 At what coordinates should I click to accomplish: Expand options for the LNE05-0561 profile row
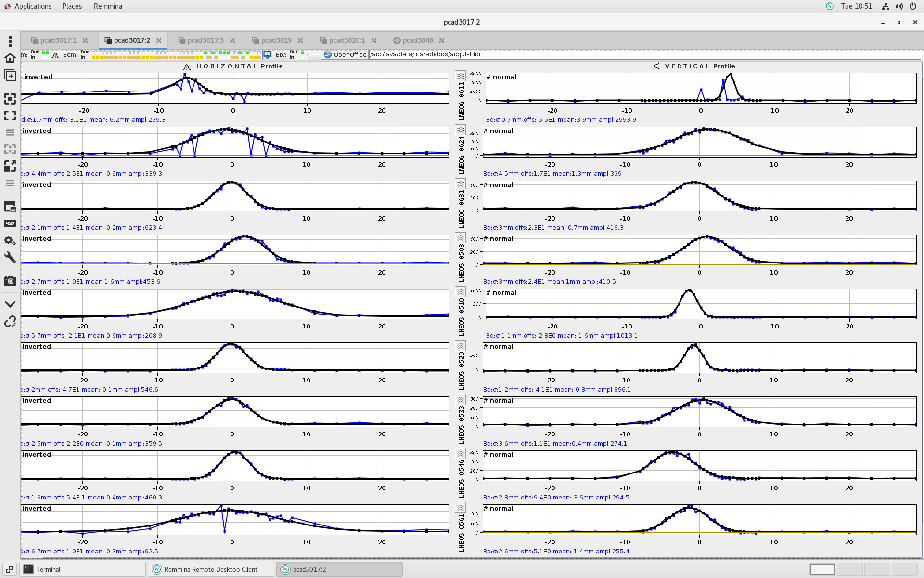click(461, 508)
